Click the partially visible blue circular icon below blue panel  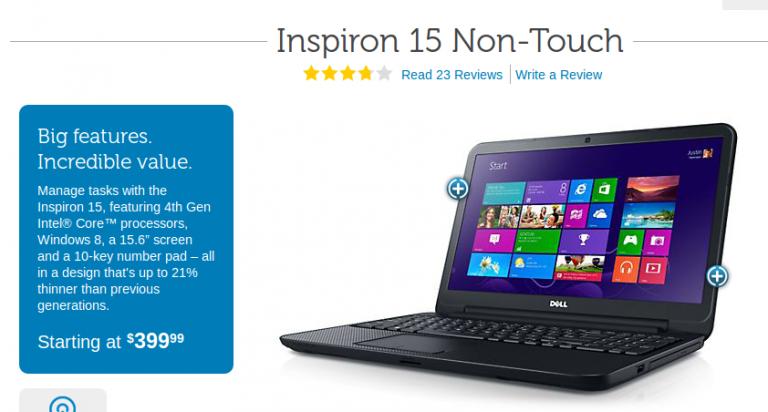(63, 404)
